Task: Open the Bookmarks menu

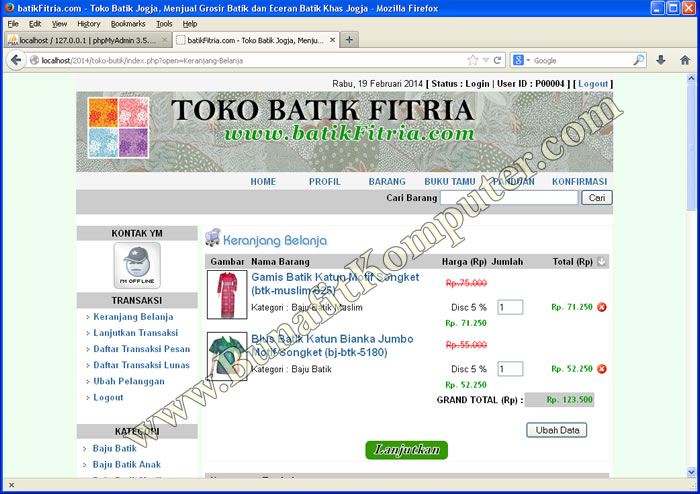Action: click(x=128, y=24)
